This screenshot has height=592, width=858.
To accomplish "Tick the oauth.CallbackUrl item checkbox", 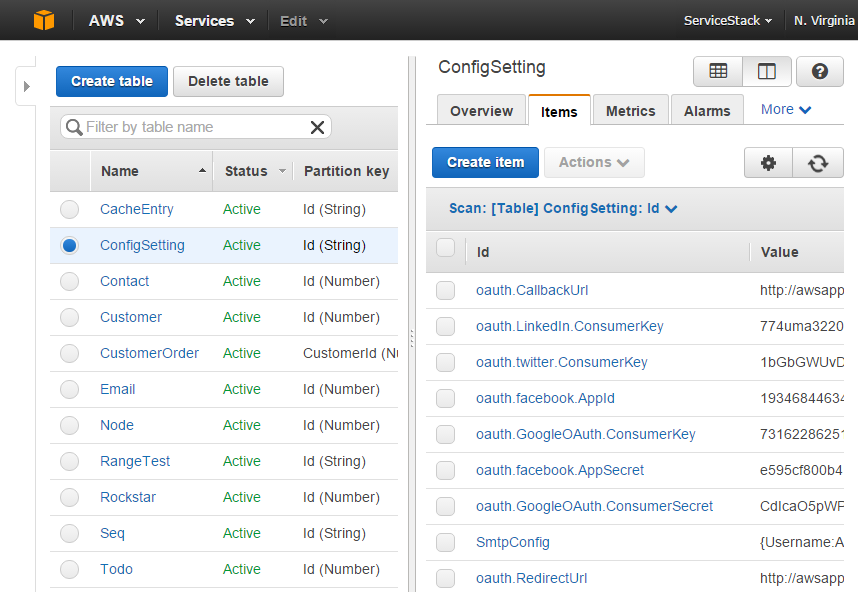I will click(445, 291).
